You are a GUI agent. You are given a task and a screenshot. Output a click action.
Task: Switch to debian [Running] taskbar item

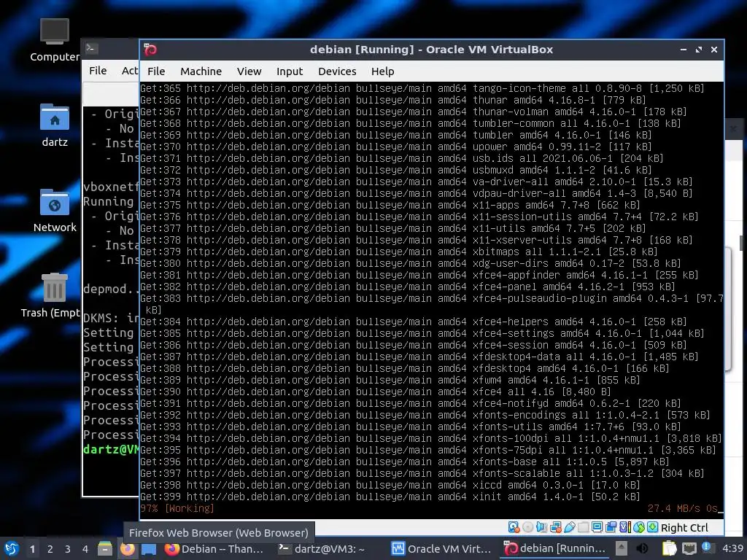555,549
